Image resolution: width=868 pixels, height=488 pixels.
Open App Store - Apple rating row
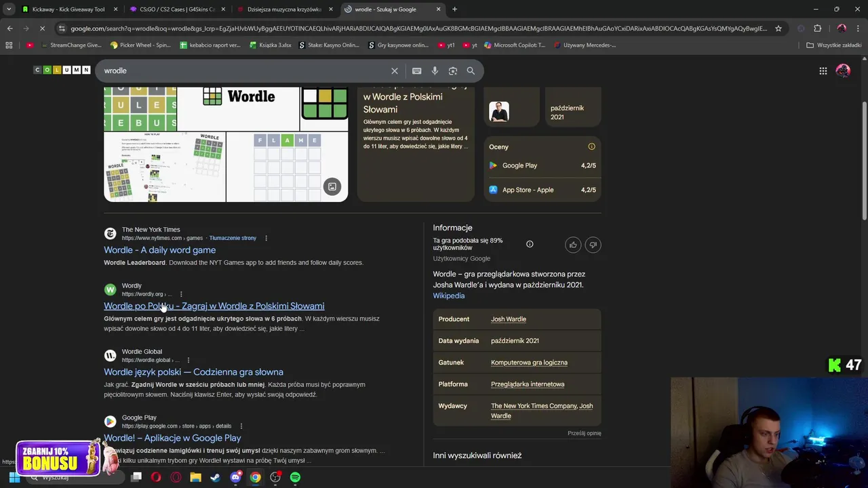coord(542,190)
